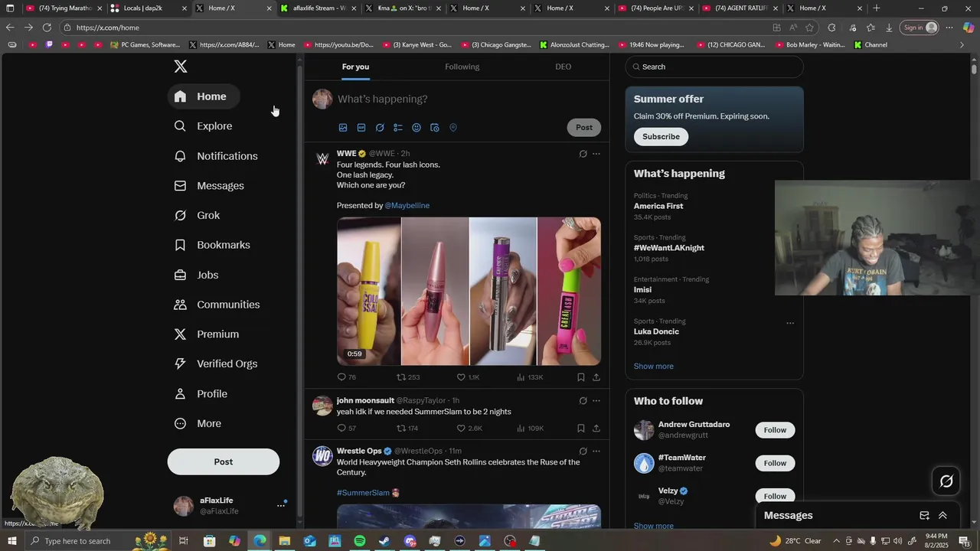Open options menu on Wrestle Ops post
This screenshot has width=980, height=551.
[x=596, y=452]
